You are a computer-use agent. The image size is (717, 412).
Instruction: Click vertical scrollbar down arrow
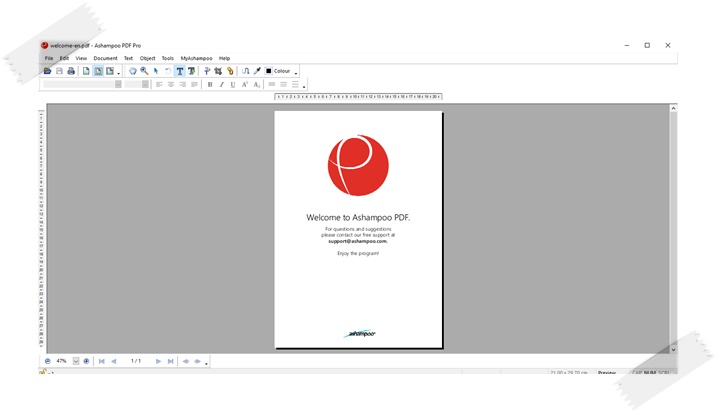673,349
